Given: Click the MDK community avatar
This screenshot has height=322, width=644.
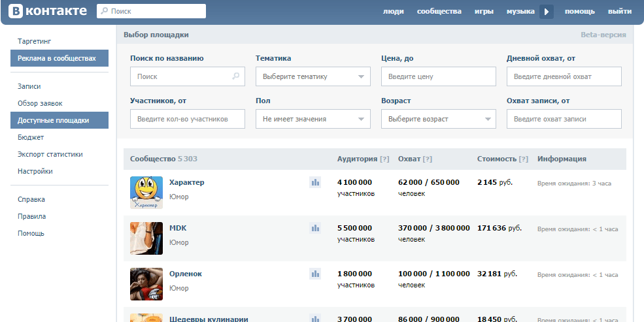Looking at the screenshot, I should coord(146,238).
